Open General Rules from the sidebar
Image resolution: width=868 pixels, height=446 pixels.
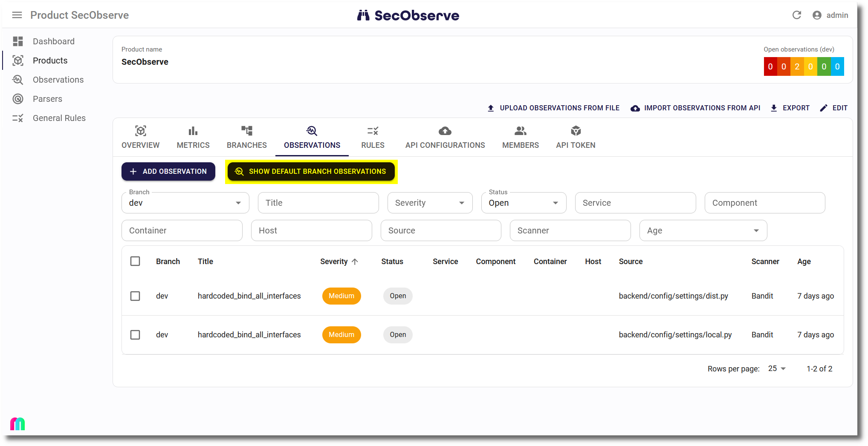point(59,118)
